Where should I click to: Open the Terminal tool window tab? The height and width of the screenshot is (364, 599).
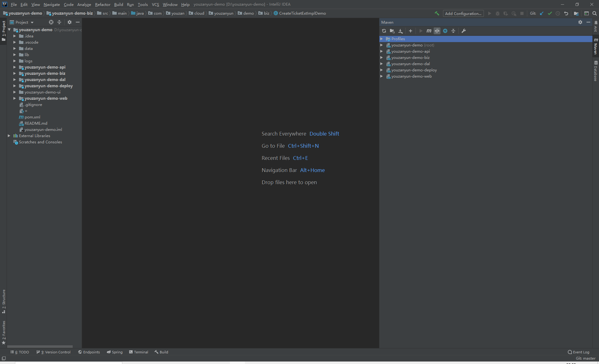click(x=139, y=352)
